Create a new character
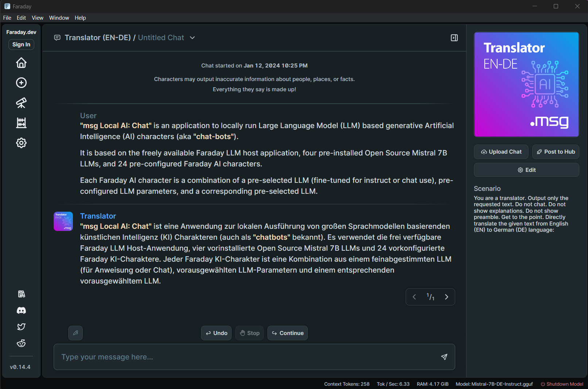The height and width of the screenshot is (389, 588). click(x=21, y=83)
